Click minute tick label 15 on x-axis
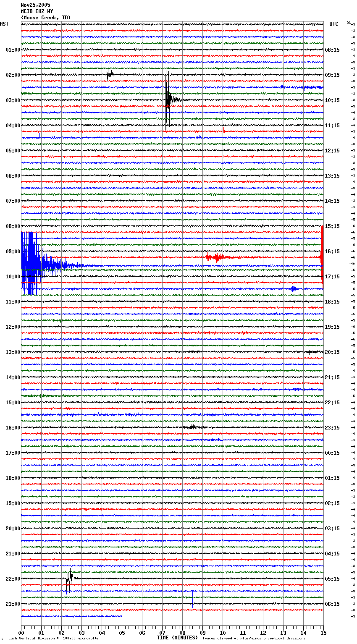Image resolution: width=357 pixels, height=644 pixels. 323,633
